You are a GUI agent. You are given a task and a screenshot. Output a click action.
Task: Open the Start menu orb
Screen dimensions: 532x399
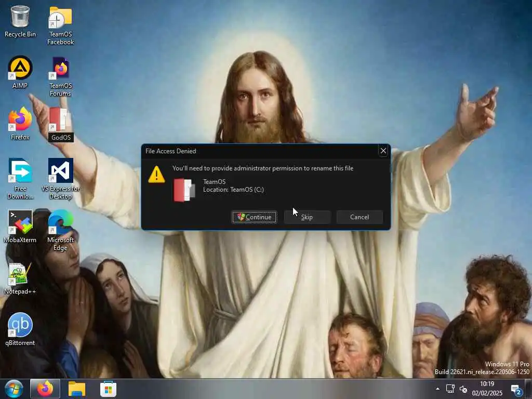[14, 389]
